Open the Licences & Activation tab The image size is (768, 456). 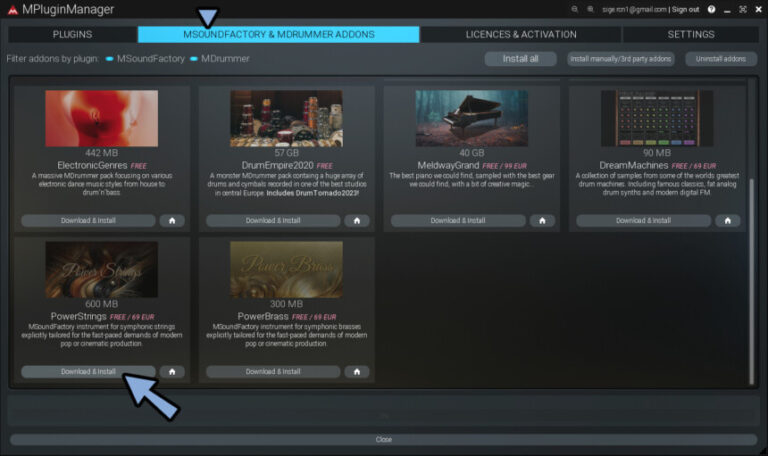520,34
